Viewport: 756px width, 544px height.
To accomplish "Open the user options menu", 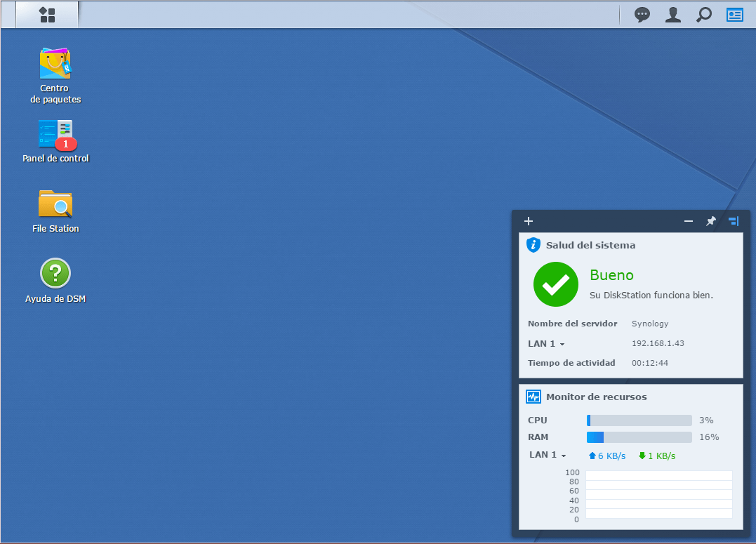I will coord(672,15).
